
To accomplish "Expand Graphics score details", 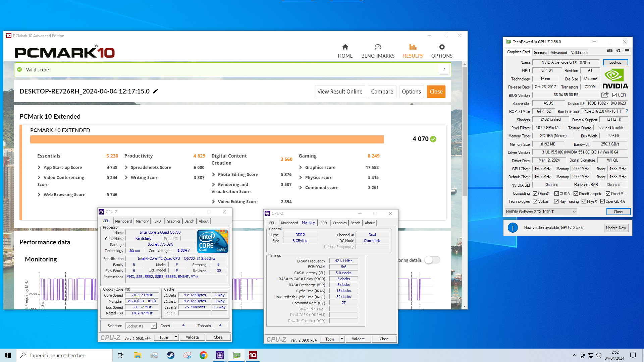I will click(x=301, y=167).
